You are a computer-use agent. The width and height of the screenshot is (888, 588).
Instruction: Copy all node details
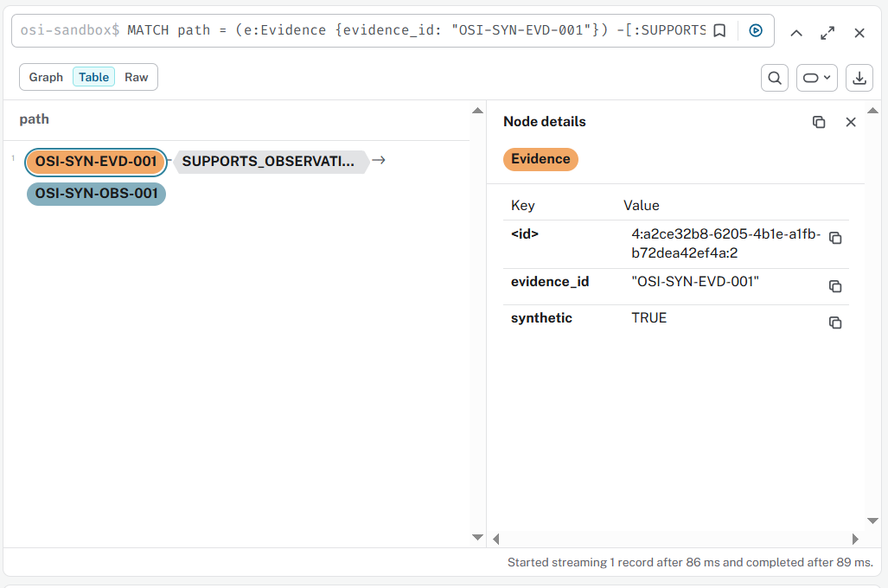[818, 122]
